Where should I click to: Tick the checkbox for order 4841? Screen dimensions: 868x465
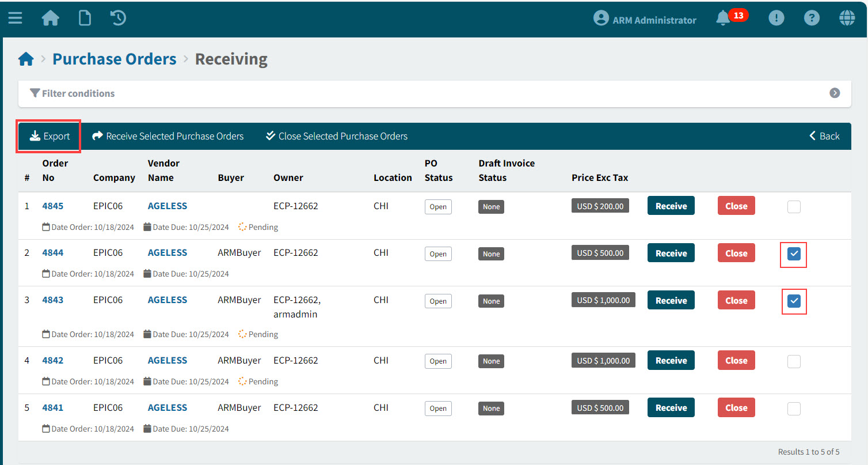(794, 409)
